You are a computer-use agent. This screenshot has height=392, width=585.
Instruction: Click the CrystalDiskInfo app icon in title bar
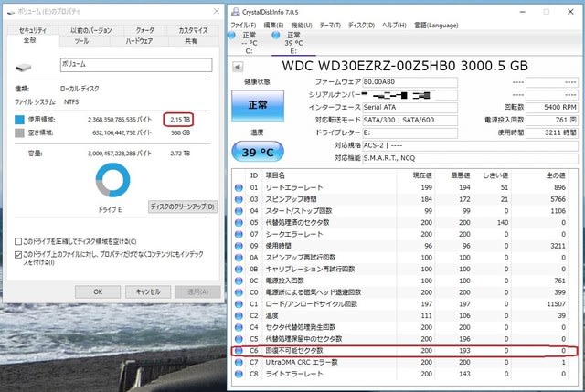click(236, 12)
